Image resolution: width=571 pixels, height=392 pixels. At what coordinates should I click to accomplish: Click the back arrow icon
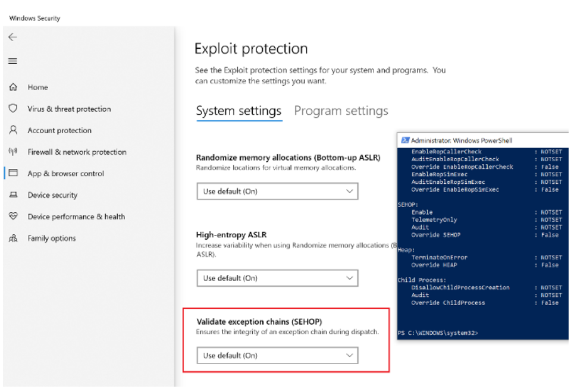tap(12, 37)
